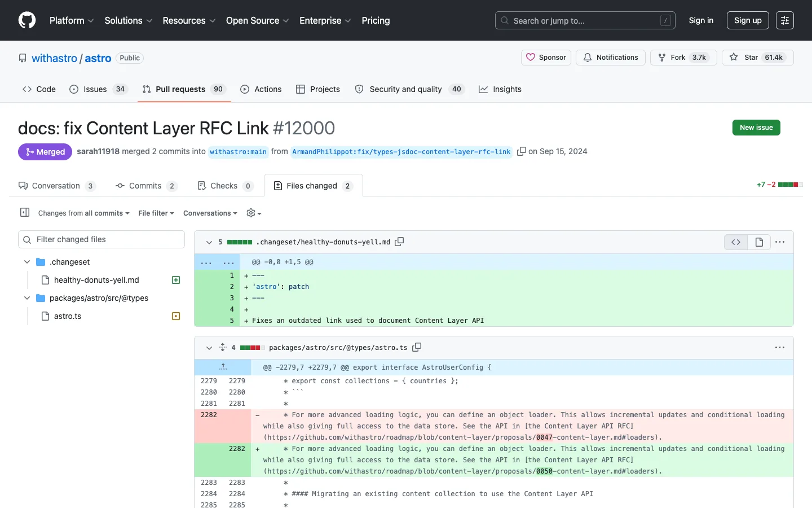Open Security and quality tab
Image resolution: width=812 pixels, height=508 pixels.
pos(409,89)
